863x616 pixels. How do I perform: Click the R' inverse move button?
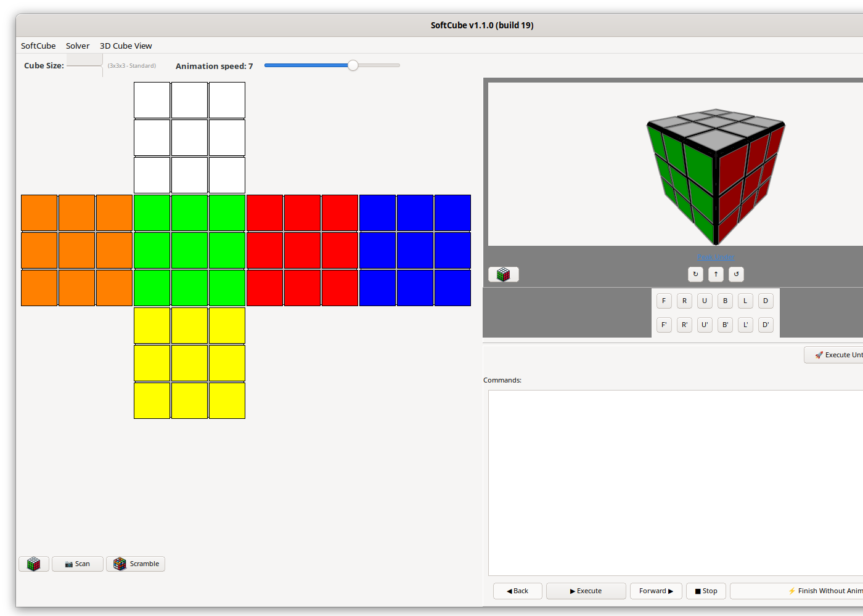tap(684, 325)
